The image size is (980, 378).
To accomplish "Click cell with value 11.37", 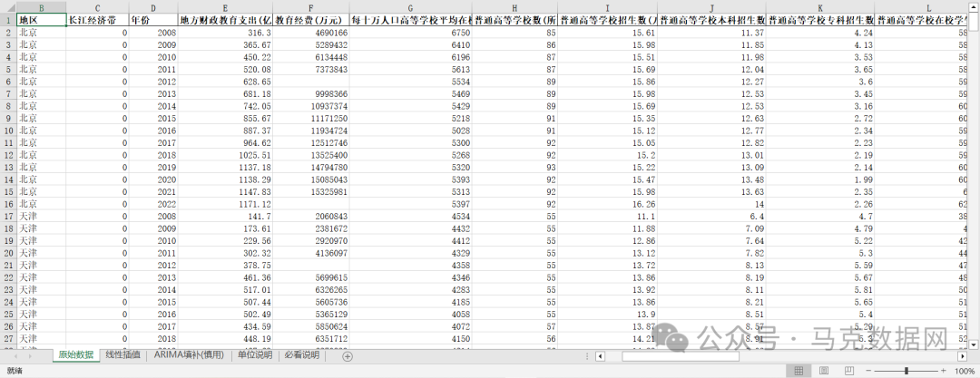I will click(x=712, y=33).
